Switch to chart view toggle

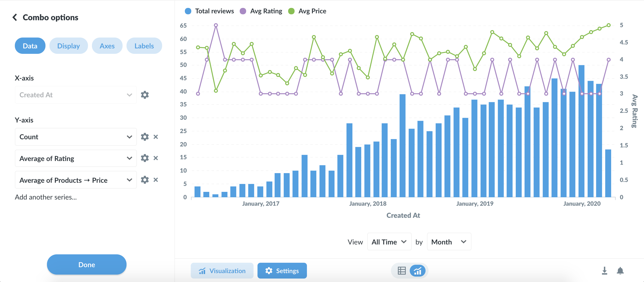[417, 271]
